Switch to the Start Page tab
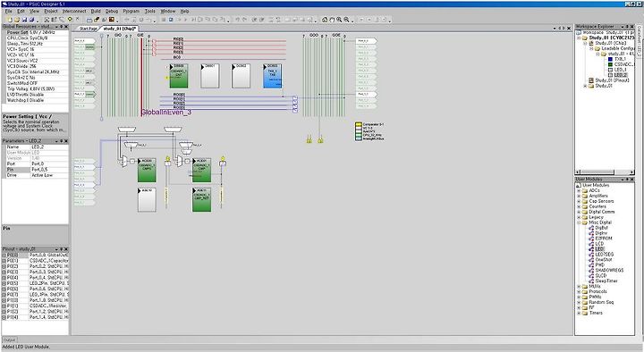Viewport: 644px width, 352px height. pyautogui.click(x=88, y=29)
